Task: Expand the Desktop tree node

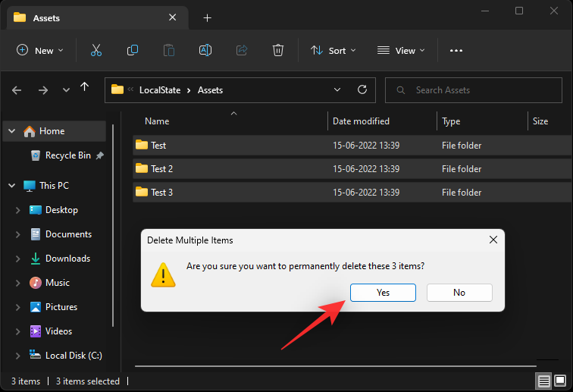Action: 17,210
